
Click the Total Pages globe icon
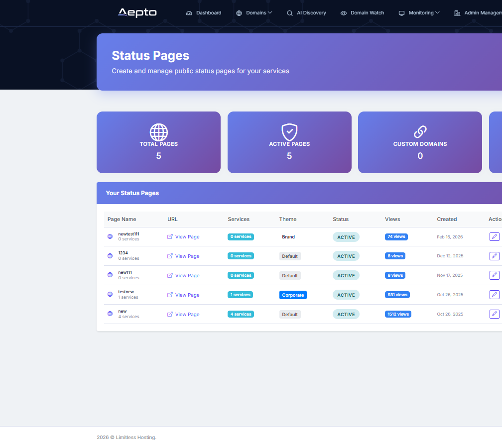[159, 132]
